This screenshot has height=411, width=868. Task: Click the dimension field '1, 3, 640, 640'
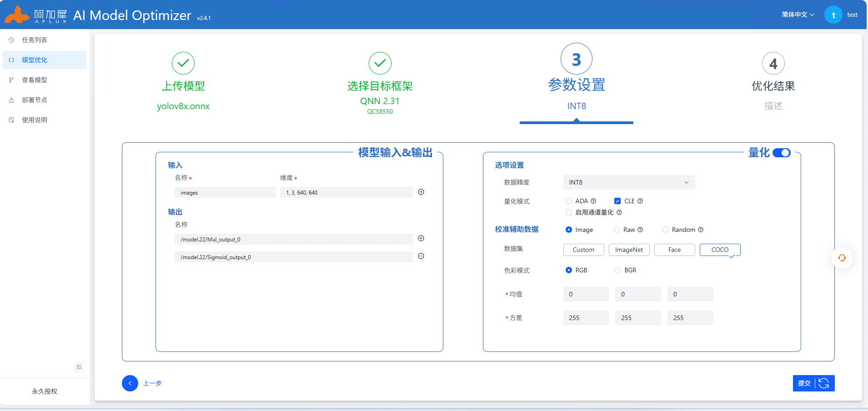click(346, 192)
